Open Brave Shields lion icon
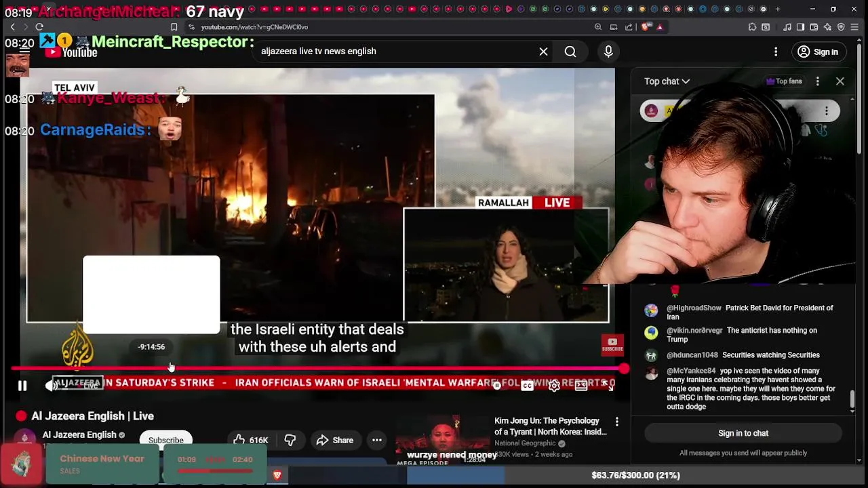This screenshot has height=488, width=868. (x=646, y=27)
